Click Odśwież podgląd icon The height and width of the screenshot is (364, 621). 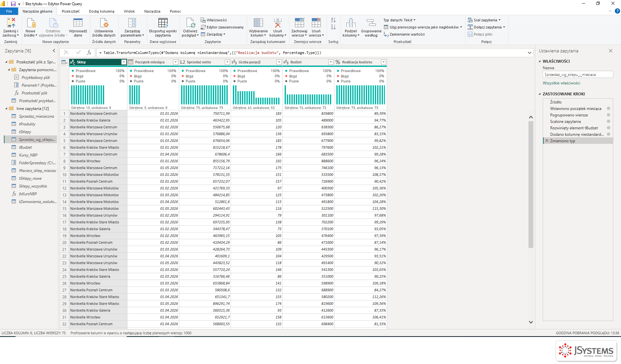(190, 23)
